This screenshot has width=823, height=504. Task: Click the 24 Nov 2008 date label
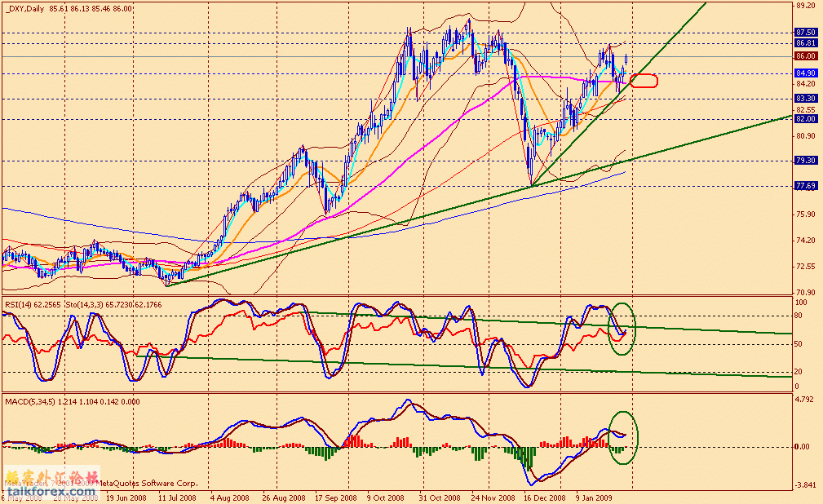click(x=493, y=497)
